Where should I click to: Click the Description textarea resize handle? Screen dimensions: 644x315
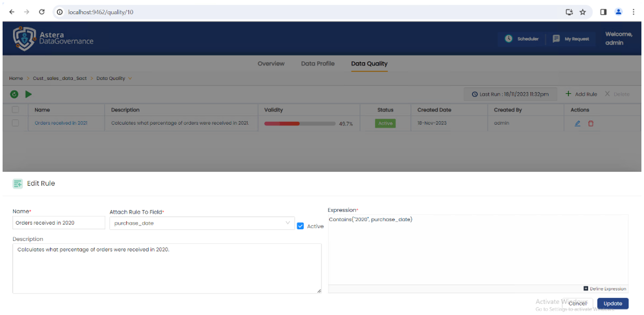(x=319, y=291)
